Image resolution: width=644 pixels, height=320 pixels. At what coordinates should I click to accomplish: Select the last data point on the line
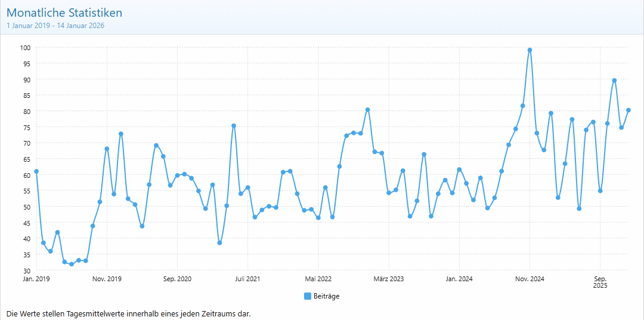(x=628, y=110)
